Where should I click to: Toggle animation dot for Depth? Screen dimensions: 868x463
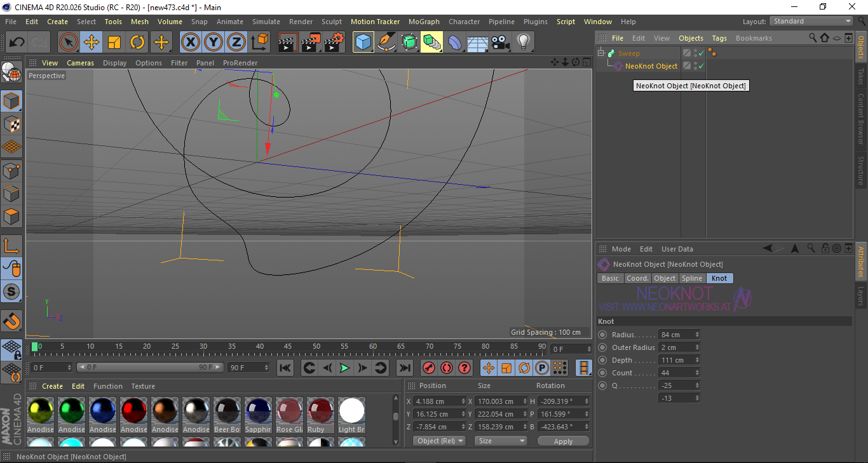(x=602, y=360)
